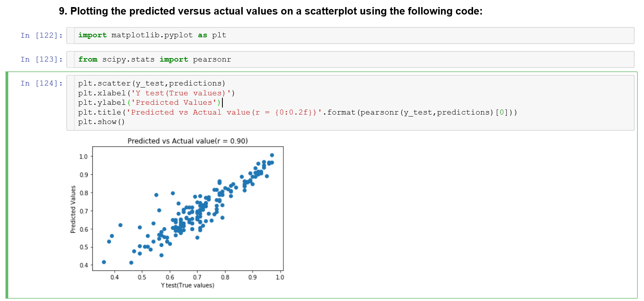Viewport: 644px width, 301px height.
Task: Click the plt.scatter code line
Action: click(x=152, y=83)
